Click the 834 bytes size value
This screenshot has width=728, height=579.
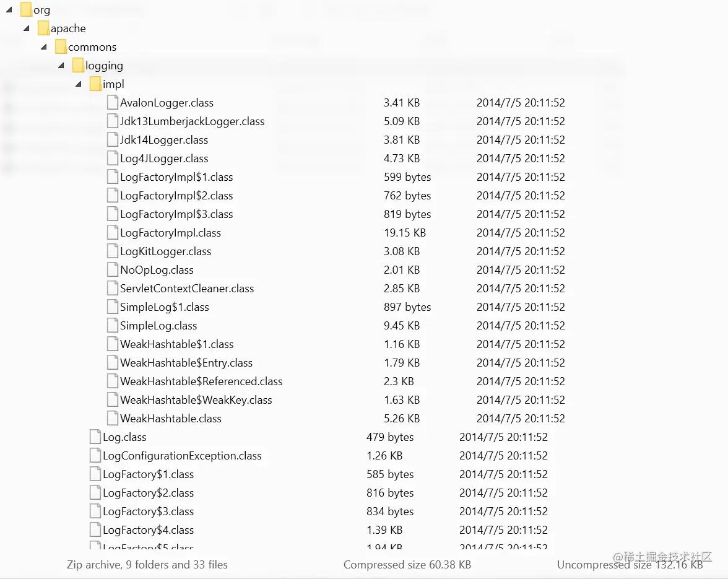389,512
